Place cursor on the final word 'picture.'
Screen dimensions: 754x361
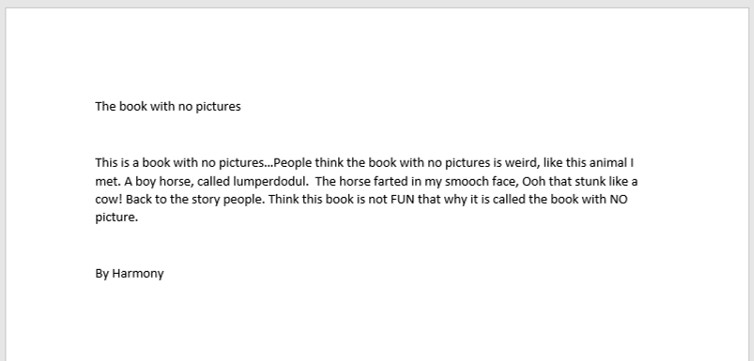[117, 217]
